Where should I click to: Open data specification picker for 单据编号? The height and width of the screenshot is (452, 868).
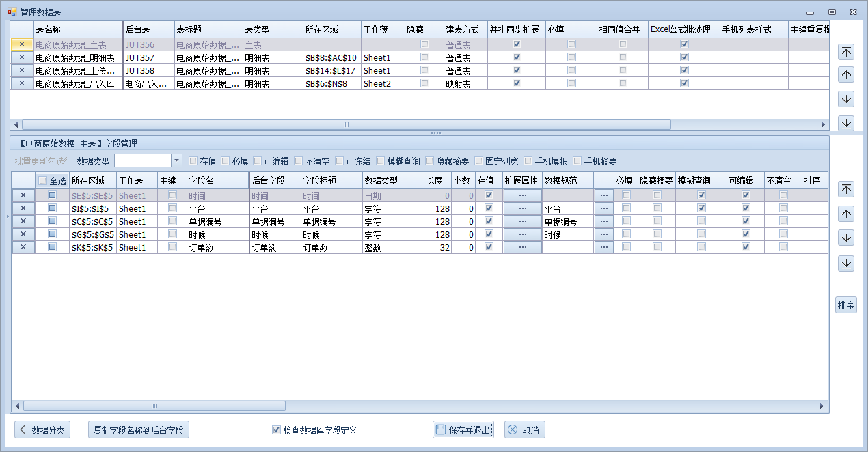pos(603,221)
